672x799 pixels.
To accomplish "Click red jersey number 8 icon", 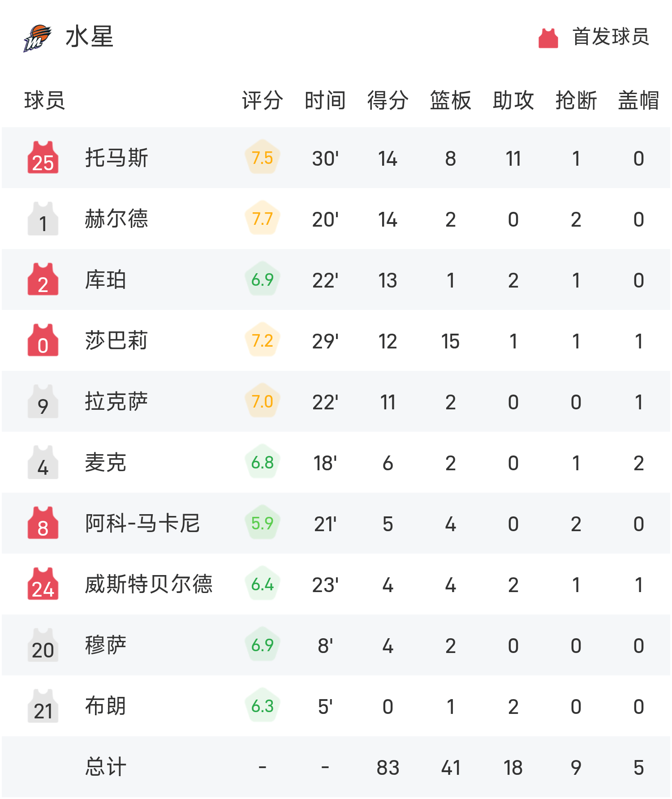I will tap(43, 523).
